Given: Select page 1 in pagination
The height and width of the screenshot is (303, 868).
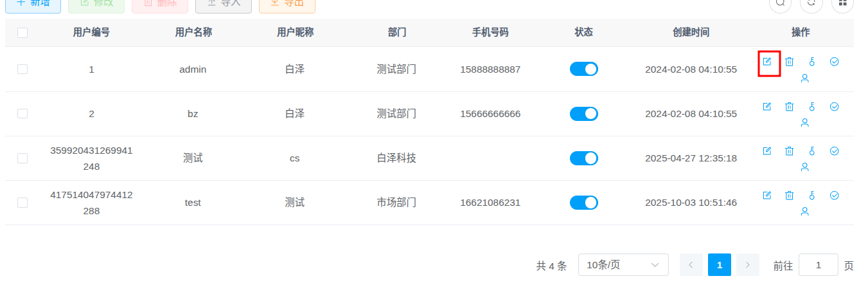Looking at the screenshot, I should click(x=719, y=265).
